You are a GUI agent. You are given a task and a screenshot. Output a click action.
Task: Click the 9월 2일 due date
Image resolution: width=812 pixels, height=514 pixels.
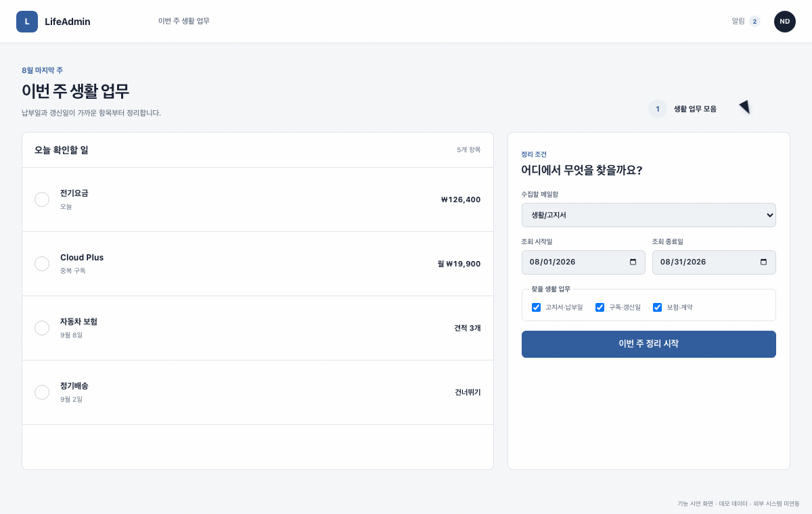coord(71,399)
